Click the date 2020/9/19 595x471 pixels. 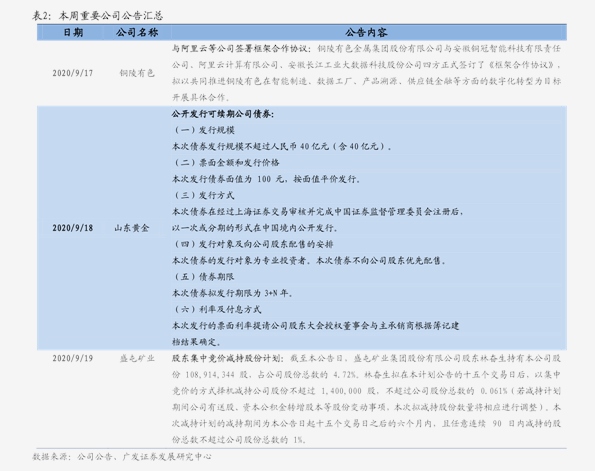pos(73,358)
